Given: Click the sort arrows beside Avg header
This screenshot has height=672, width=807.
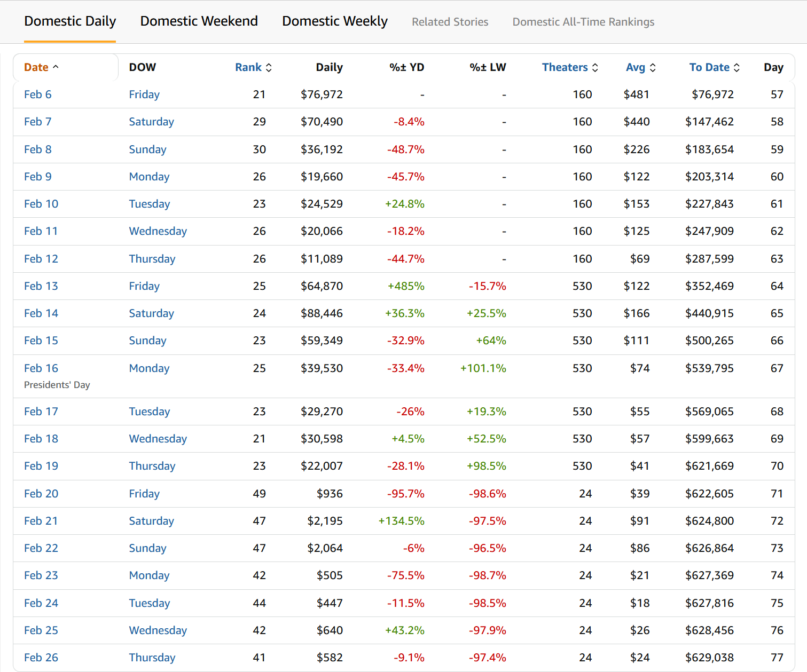Looking at the screenshot, I should (x=653, y=68).
